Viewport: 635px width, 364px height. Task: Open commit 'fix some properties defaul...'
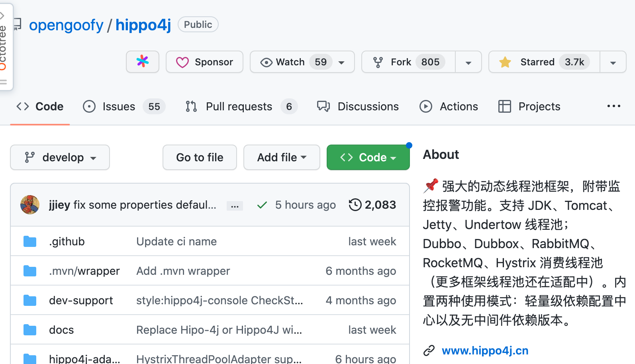click(145, 205)
